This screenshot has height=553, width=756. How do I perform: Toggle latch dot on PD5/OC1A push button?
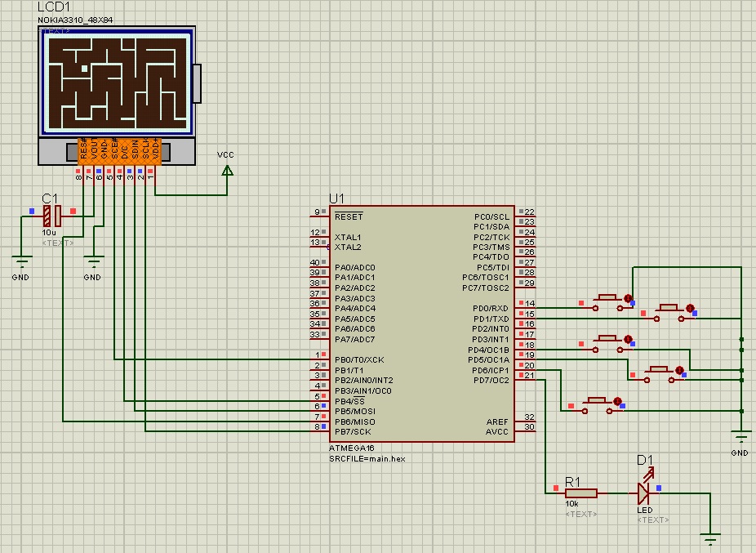[679, 370]
